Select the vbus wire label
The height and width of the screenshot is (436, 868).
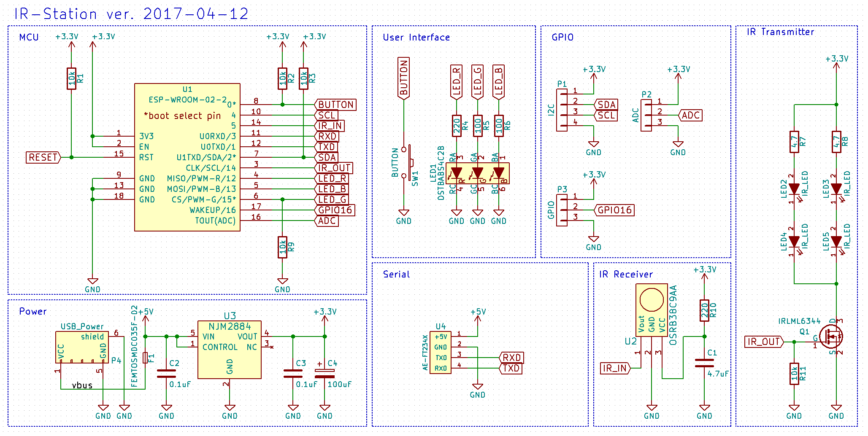tap(82, 385)
